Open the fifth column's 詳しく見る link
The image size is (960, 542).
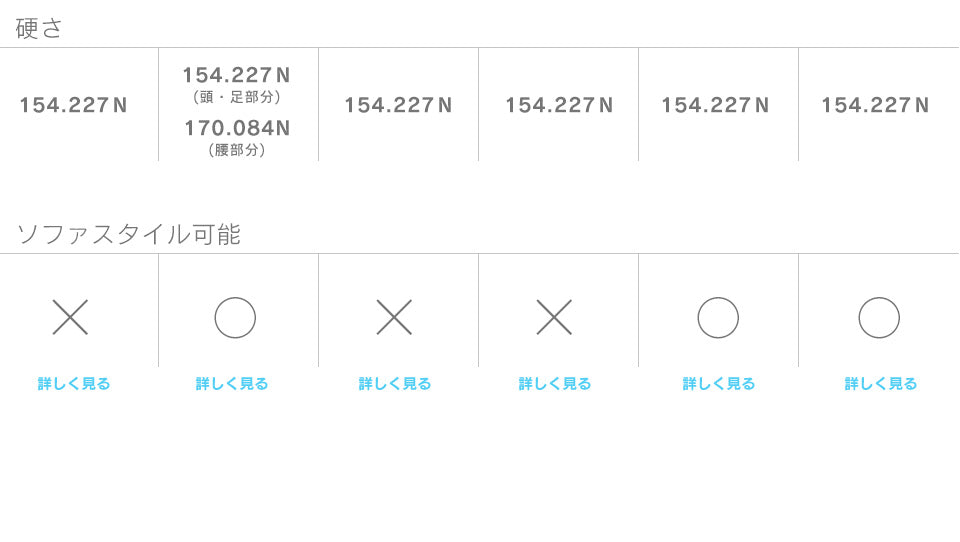[719, 383]
